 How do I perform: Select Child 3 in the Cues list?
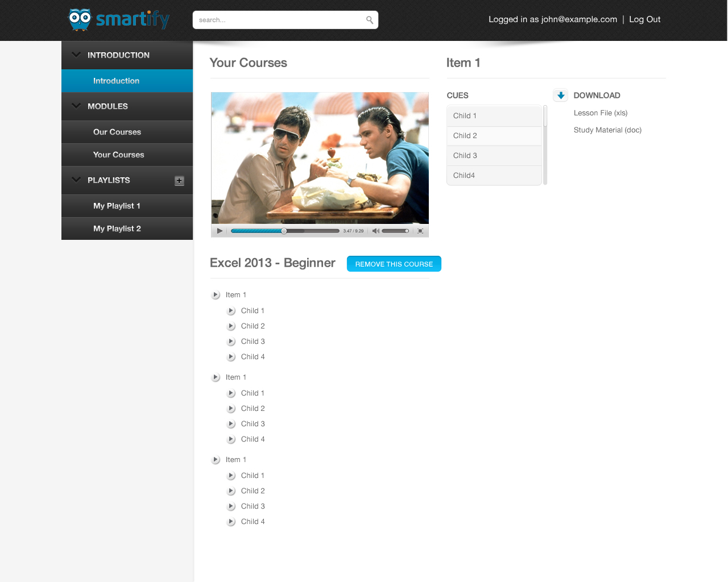pyautogui.click(x=494, y=156)
